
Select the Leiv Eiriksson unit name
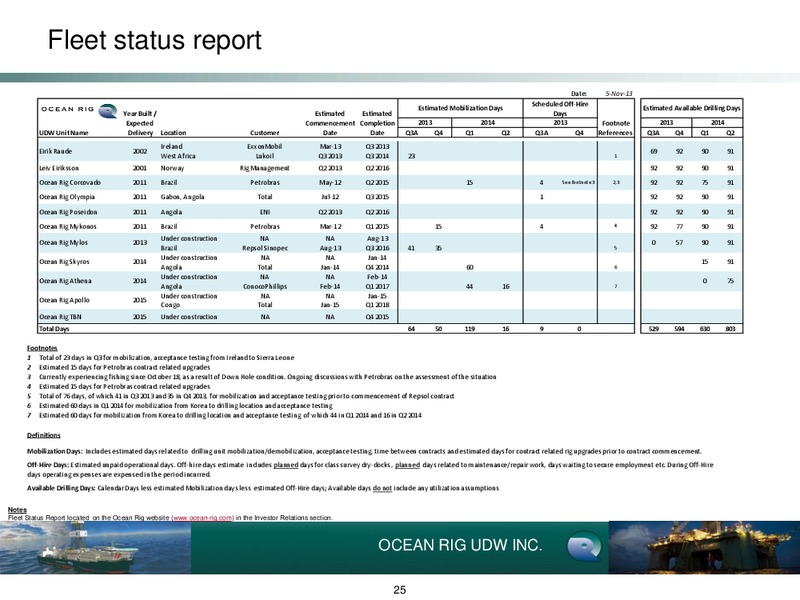pos(59,168)
